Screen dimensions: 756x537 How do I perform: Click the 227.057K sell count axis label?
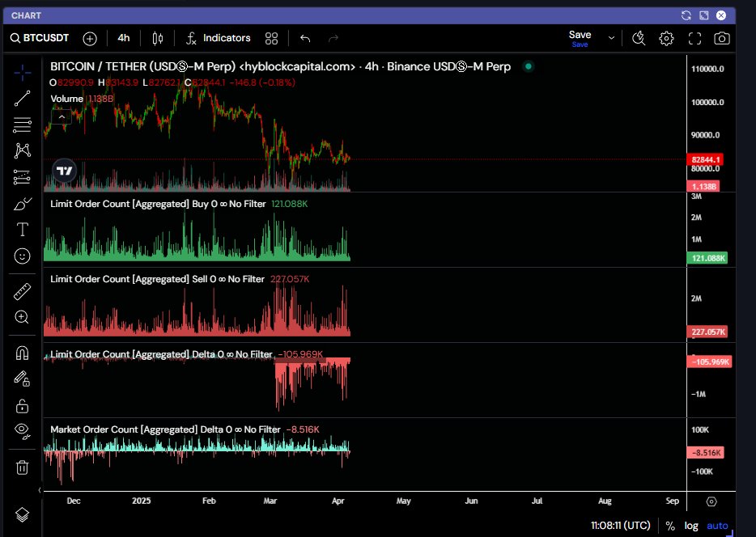(707, 332)
